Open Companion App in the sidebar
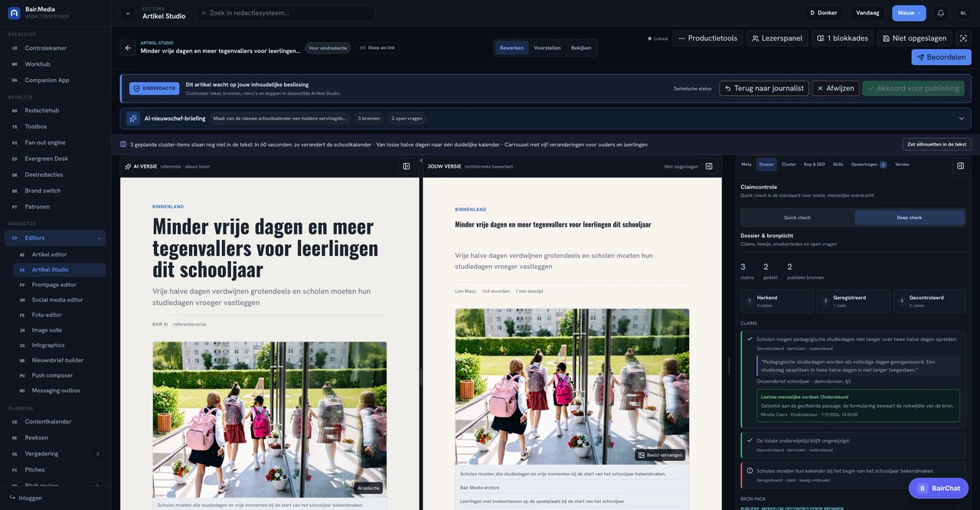The height and width of the screenshot is (510, 980). click(55, 80)
